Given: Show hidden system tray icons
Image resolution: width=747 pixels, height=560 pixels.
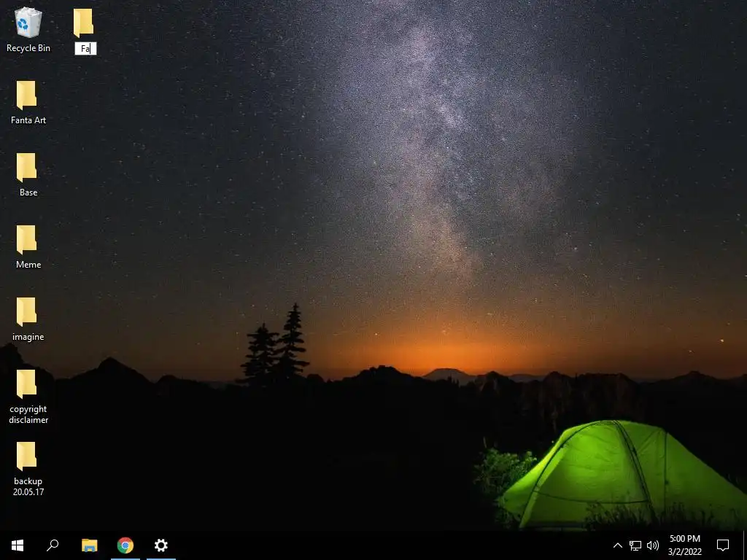Looking at the screenshot, I should [x=617, y=545].
